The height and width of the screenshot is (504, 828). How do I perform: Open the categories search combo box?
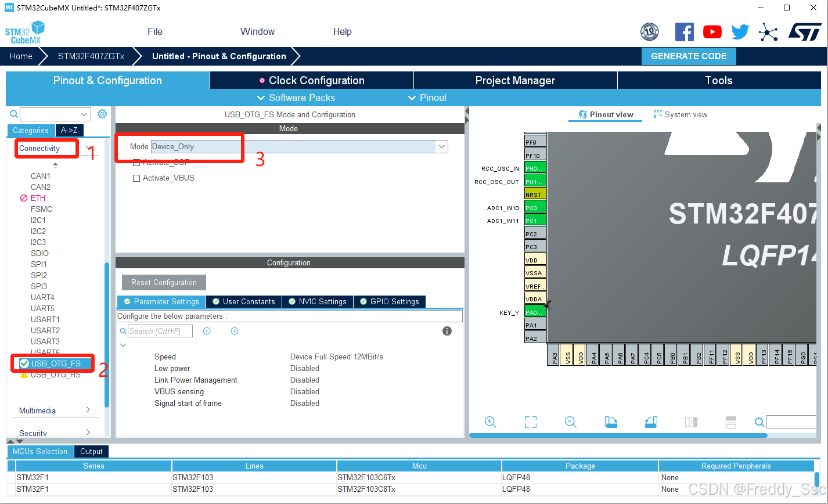point(55,114)
